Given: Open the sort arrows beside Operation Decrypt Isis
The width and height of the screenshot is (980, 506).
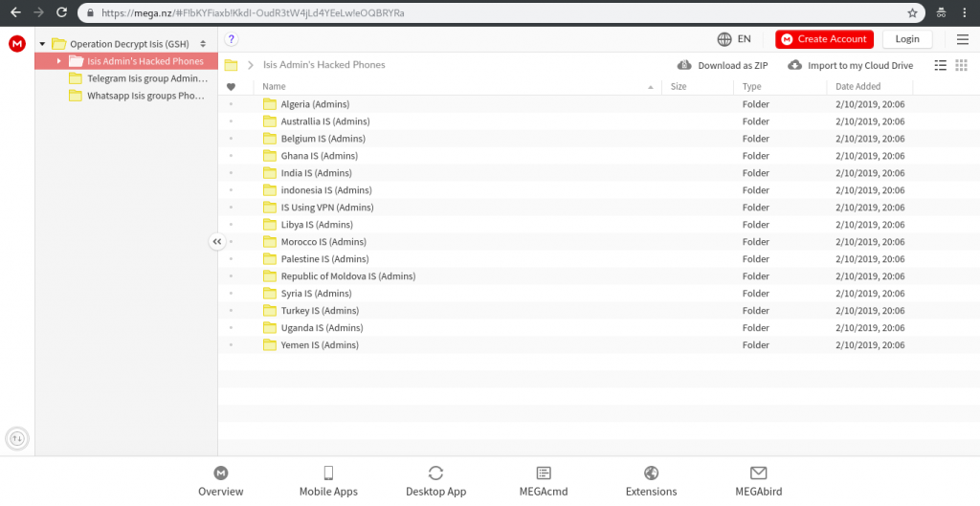Looking at the screenshot, I should pos(203,44).
